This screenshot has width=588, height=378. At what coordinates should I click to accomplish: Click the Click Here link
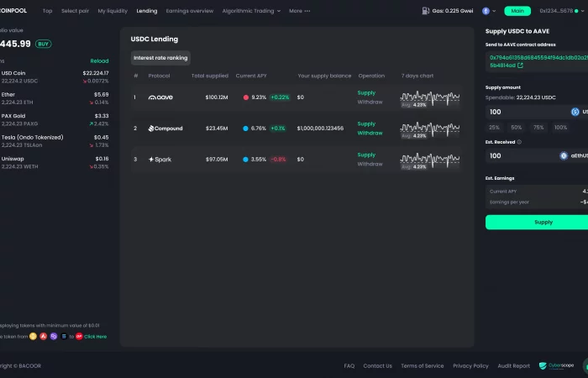96,336
